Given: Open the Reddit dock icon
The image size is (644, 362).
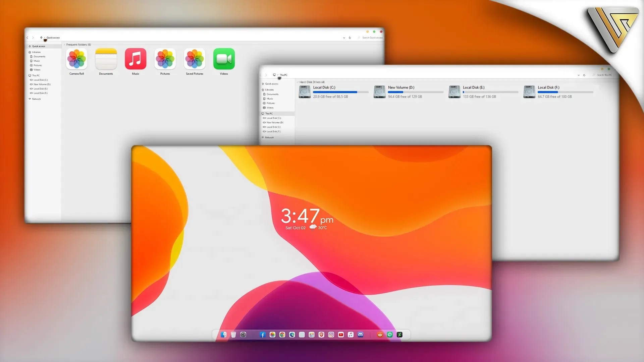Looking at the screenshot, I should tap(380, 335).
